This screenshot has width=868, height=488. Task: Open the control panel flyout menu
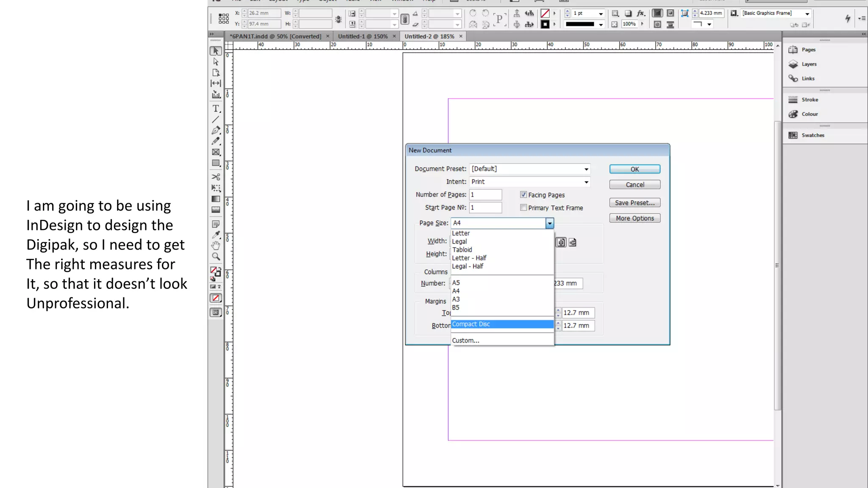(862, 18)
